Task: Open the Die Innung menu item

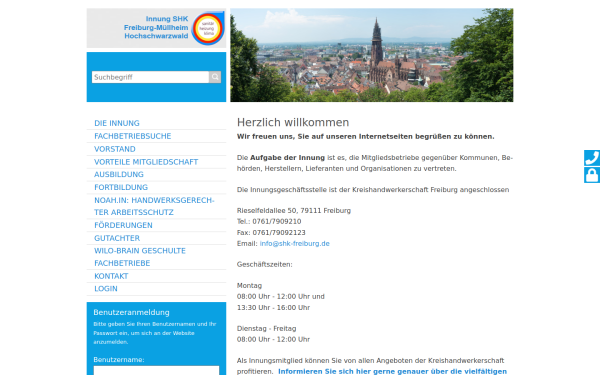Action: pyautogui.click(x=117, y=123)
